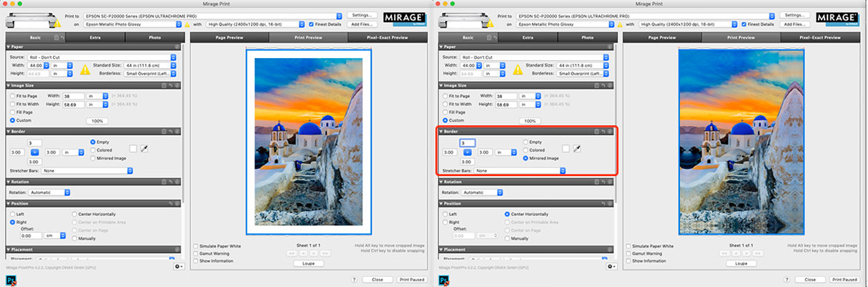Select Empty border option in right window
The image size is (868, 287).
click(x=533, y=142)
